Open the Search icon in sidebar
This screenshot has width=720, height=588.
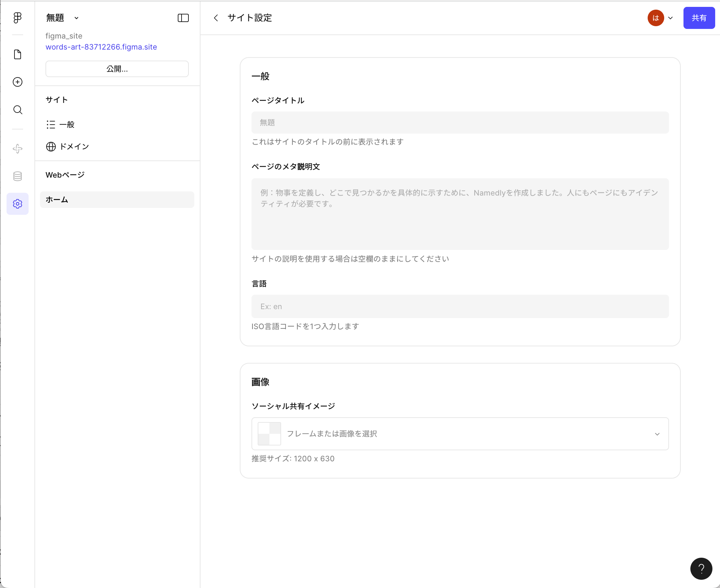[x=18, y=110]
